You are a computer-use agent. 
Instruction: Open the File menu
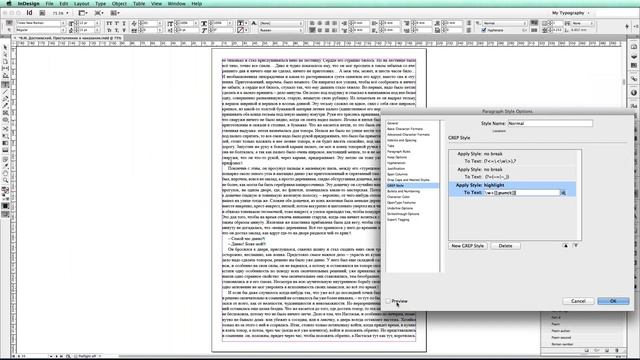click(x=49, y=4)
